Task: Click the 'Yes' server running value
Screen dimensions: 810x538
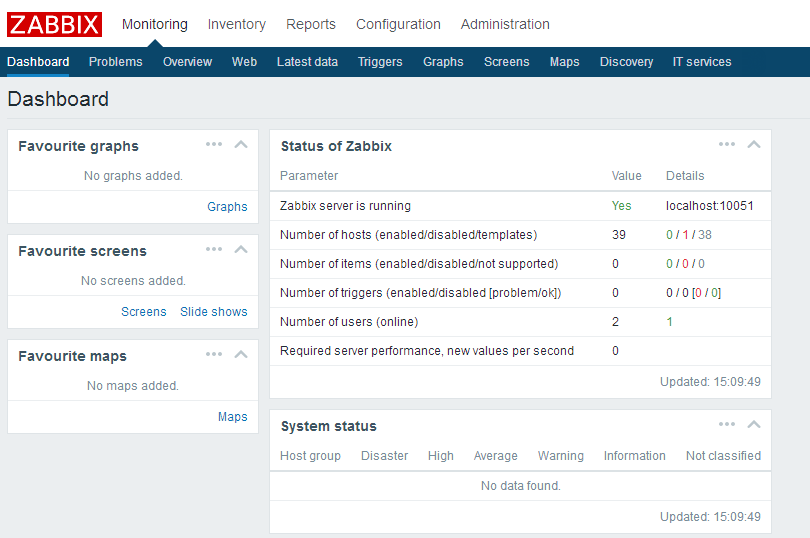Action: 621,206
